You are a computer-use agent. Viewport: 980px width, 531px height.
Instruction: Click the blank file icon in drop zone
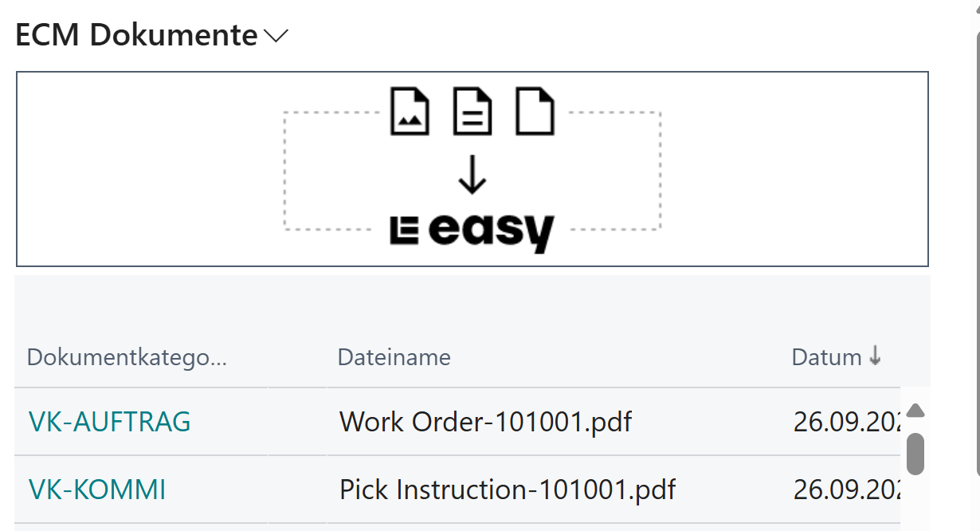click(x=535, y=112)
